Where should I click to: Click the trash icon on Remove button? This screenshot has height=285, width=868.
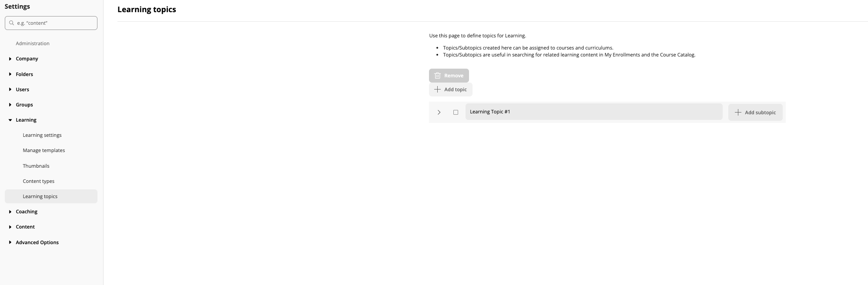click(x=437, y=76)
